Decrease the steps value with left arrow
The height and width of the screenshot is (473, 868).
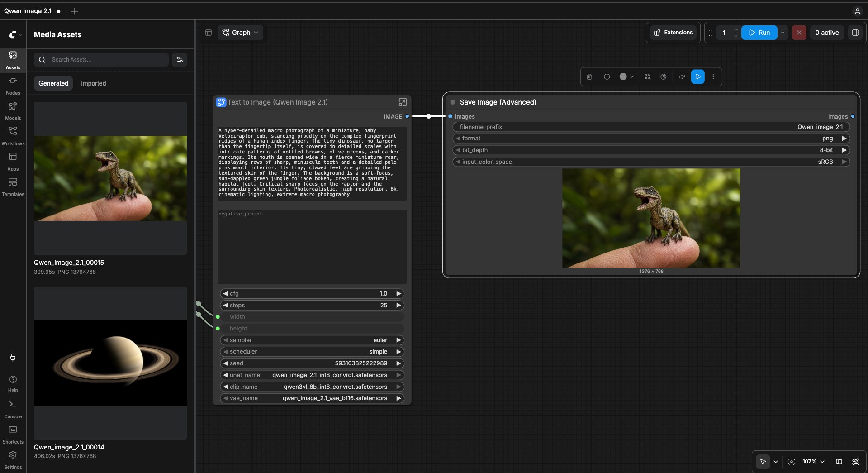tap(225, 305)
